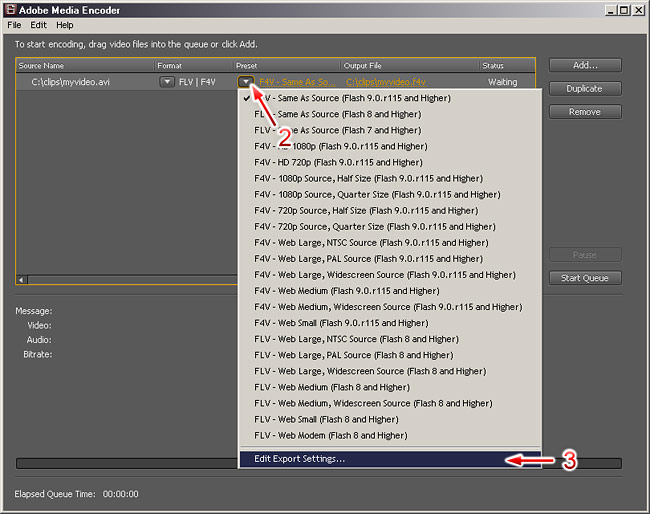Select F4V - 720p Source, Quarter Size preset
This screenshot has height=514, width=650.
pos(390,227)
